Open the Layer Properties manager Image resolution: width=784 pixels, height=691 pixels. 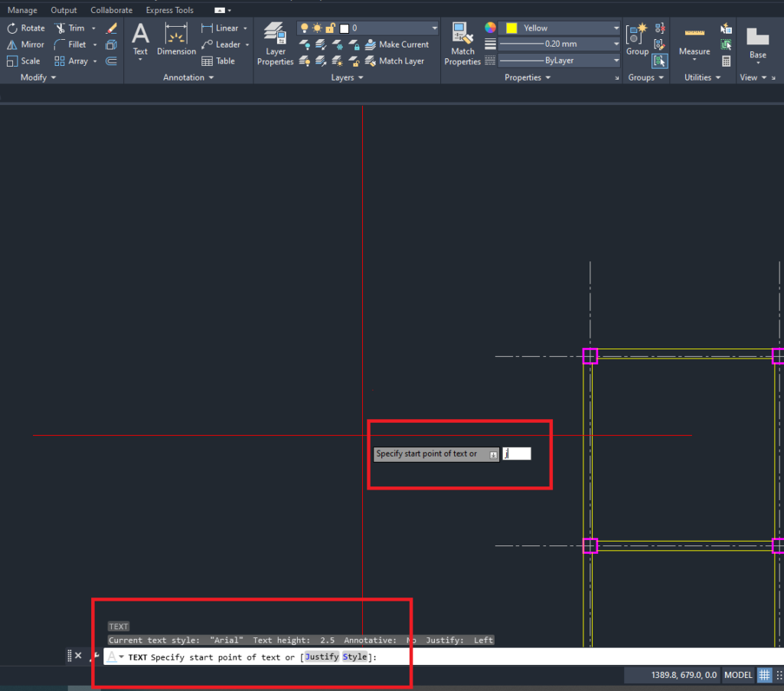click(x=275, y=43)
